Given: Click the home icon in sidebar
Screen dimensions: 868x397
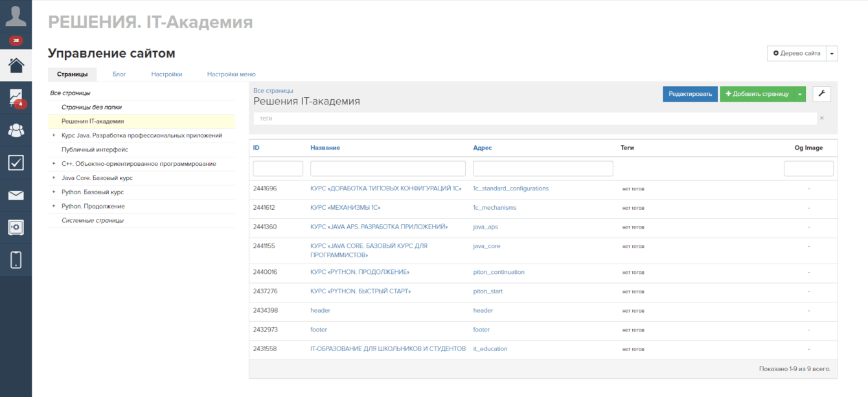Looking at the screenshot, I should point(16,65).
